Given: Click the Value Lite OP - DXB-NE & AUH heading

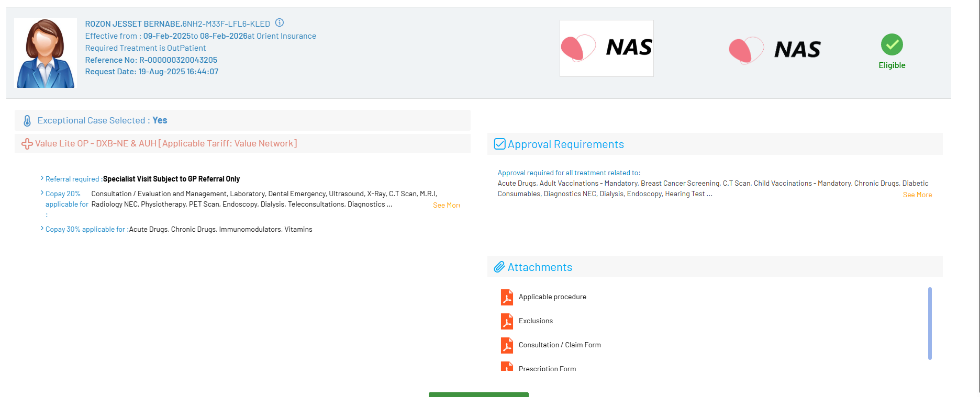Looking at the screenshot, I should click(166, 143).
